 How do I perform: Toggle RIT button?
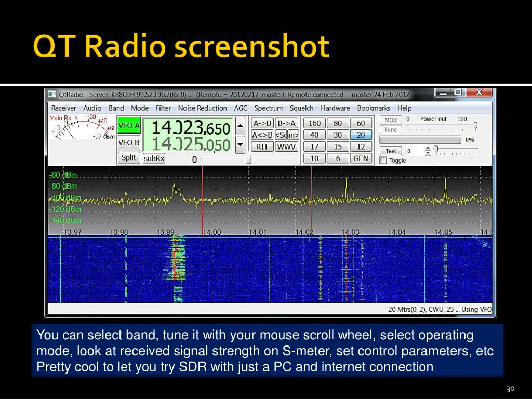pos(262,147)
